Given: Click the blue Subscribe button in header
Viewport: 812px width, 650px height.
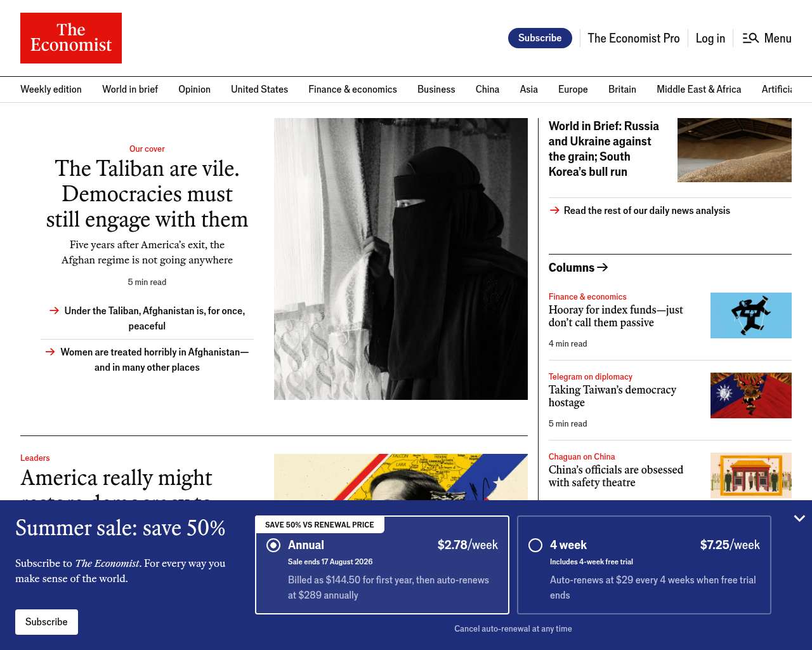Looking at the screenshot, I should point(540,38).
